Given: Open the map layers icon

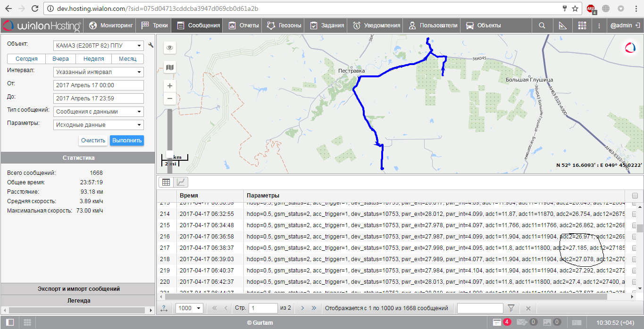Looking at the screenshot, I should [x=170, y=67].
